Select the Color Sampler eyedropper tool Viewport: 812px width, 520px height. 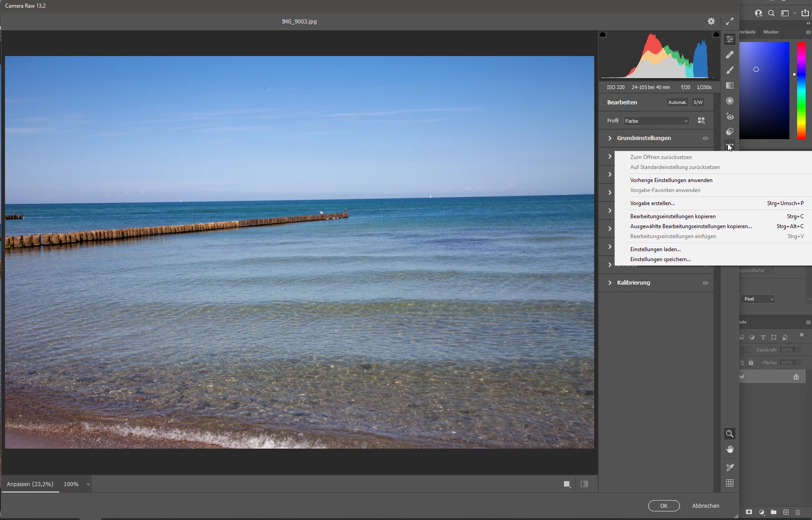730,468
